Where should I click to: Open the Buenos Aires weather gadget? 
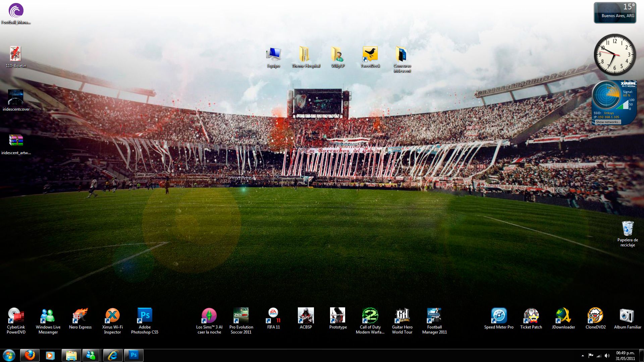[x=615, y=13]
